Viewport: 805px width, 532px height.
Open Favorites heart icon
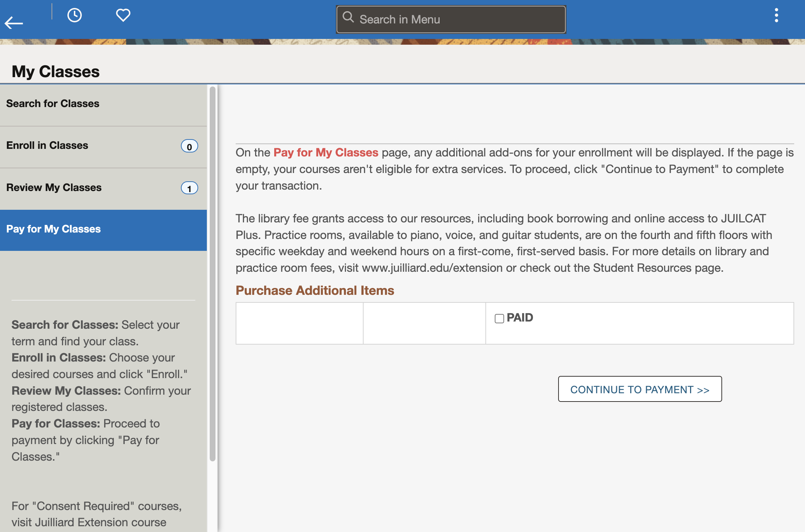123,15
